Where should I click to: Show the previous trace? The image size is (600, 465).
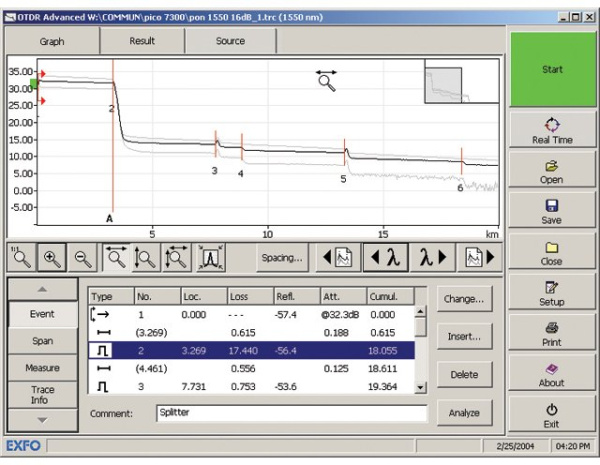[x=337, y=258]
